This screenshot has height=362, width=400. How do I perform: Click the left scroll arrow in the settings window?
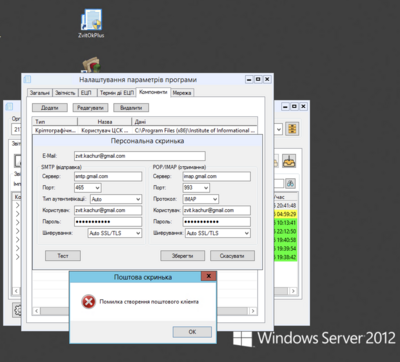(x=36, y=311)
